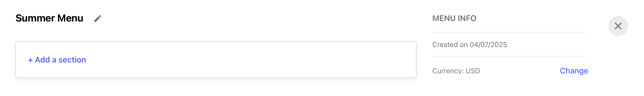Click the 'Created on 04/07/2025' line
This screenshot has width=644, height=96.
469,45
